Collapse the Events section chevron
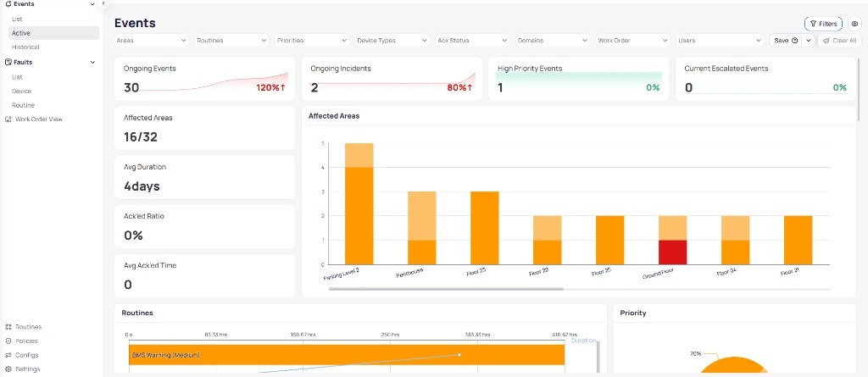 (92, 4)
